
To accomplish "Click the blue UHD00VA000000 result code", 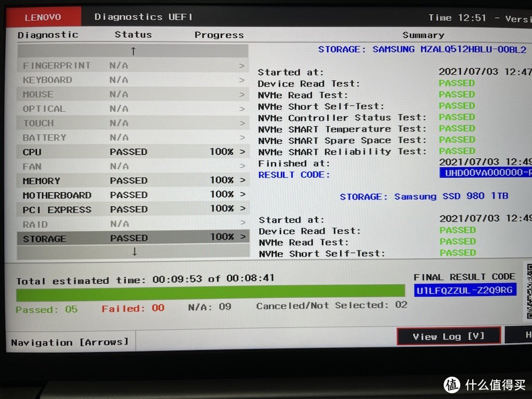I will click(486, 172).
